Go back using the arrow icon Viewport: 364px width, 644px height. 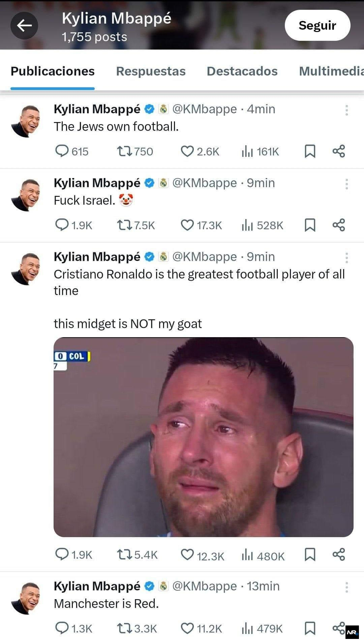[24, 25]
